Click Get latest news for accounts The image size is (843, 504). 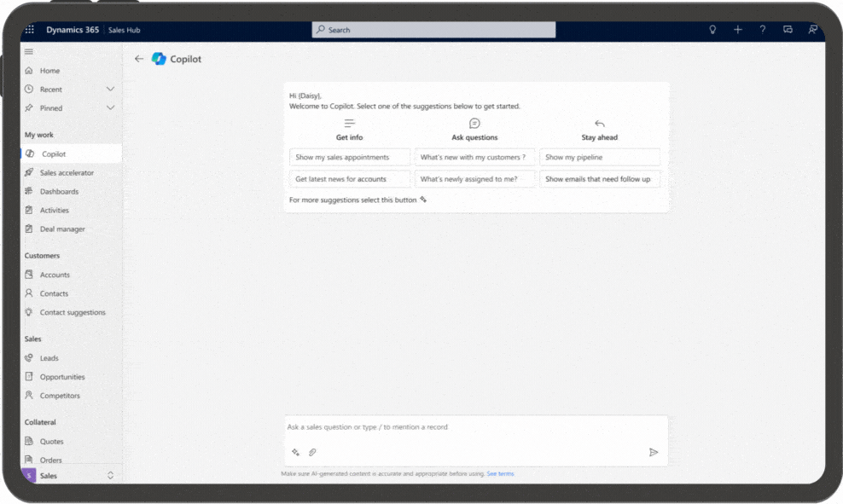click(350, 179)
